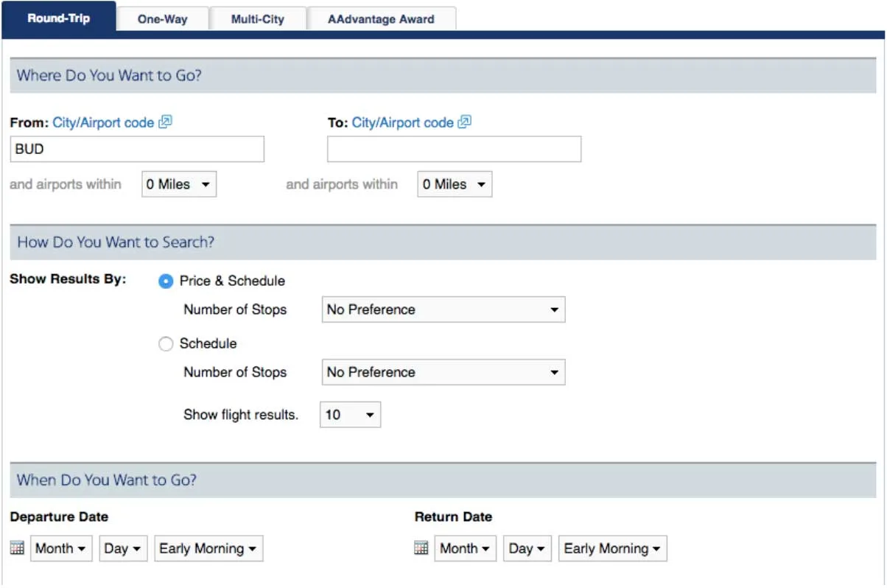Viewport: 887px width, 588px height.
Task: Open departure date calendar icon
Action: click(18, 548)
